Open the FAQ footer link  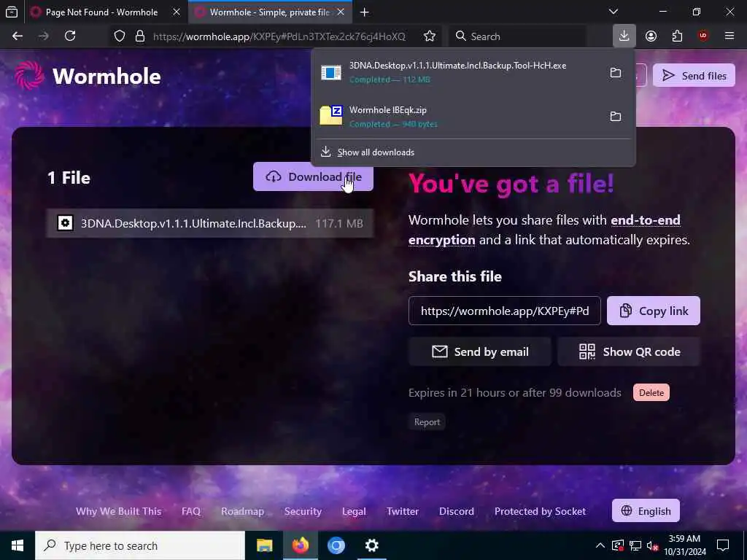point(191,511)
